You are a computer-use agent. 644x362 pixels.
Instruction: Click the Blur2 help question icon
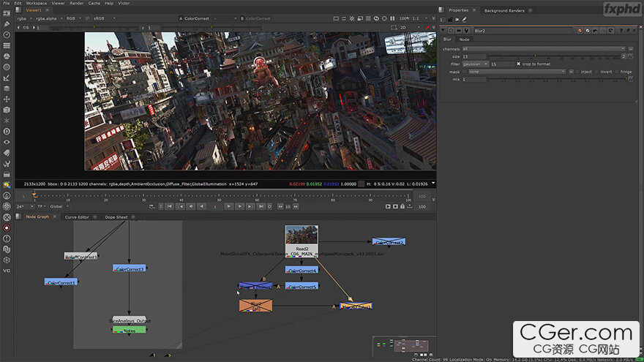pos(621,31)
